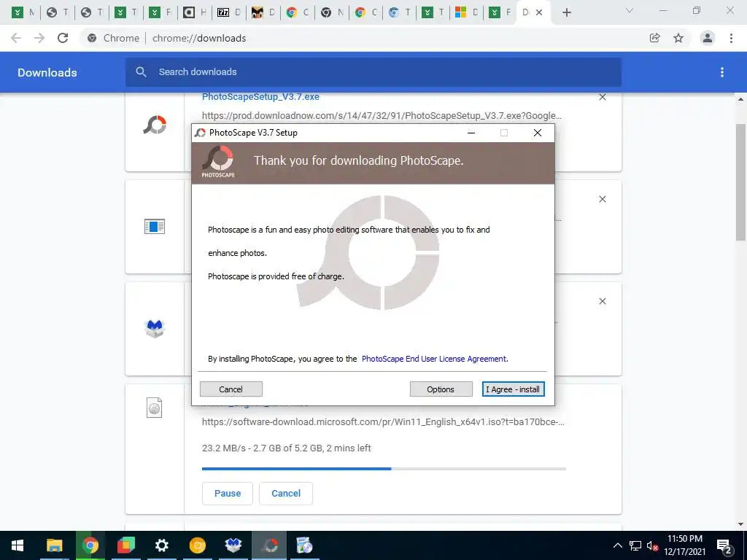The width and height of the screenshot is (747, 560).
Task: Bookmark this page with the star icon
Action: [x=678, y=38]
